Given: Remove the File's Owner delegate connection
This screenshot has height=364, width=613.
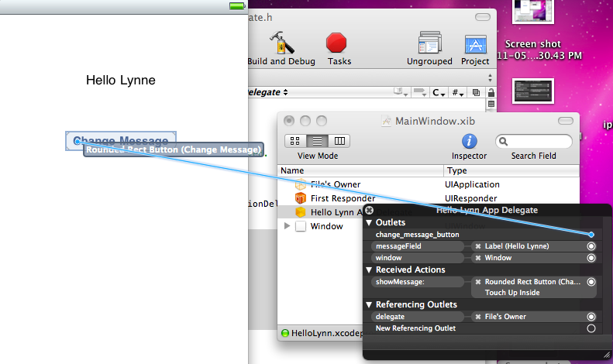Looking at the screenshot, I should (478, 317).
